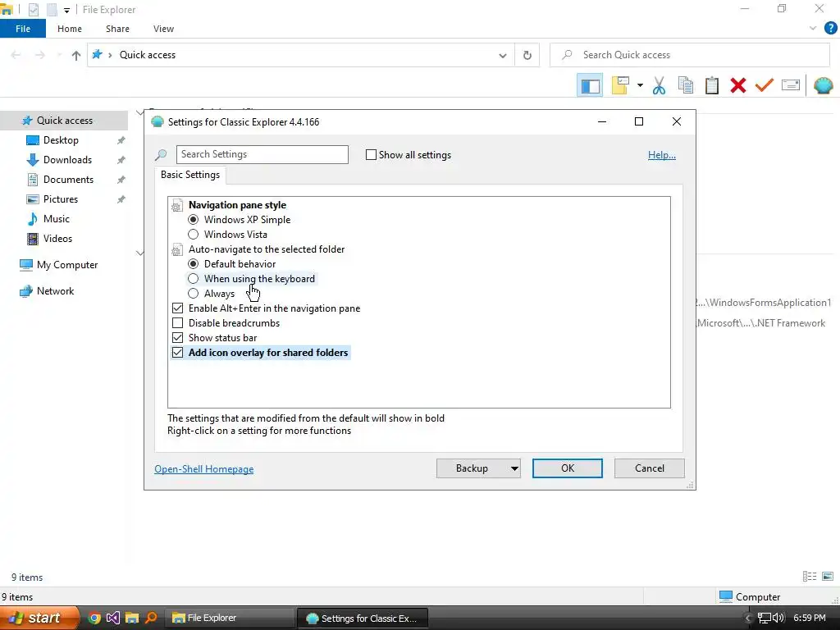Select the Basic Settings tab
This screenshot has height=630, width=840.
tap(190, 175)
